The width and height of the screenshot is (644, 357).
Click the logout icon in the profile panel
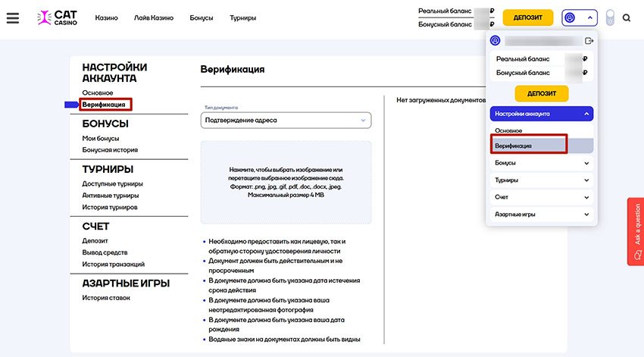pos(589,41)
